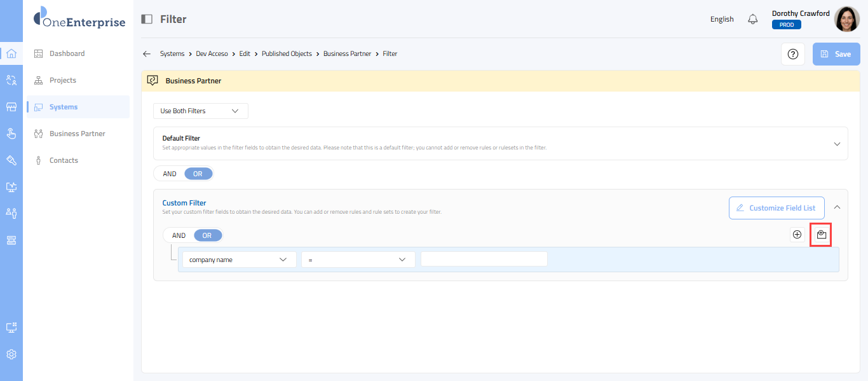This screenshot has width=868, height=381.
Task: Click the filter value text input field
Action: pos(484,260)
